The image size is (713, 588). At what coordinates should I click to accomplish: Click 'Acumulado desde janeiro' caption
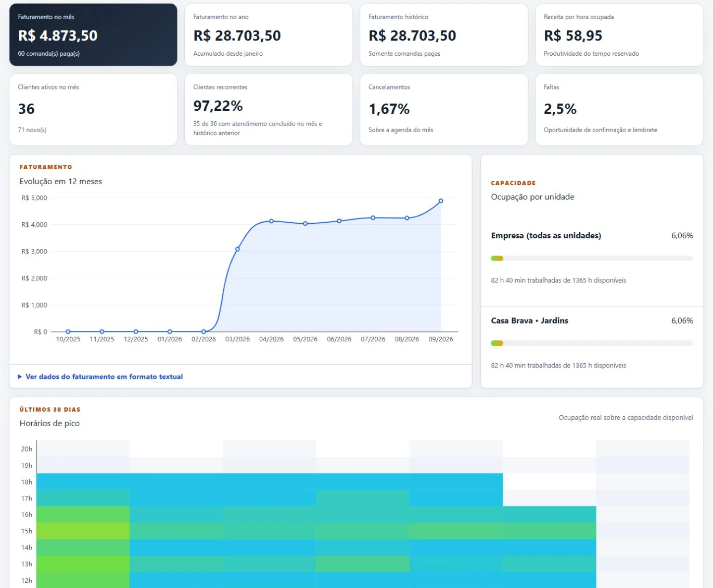[228, 54]
